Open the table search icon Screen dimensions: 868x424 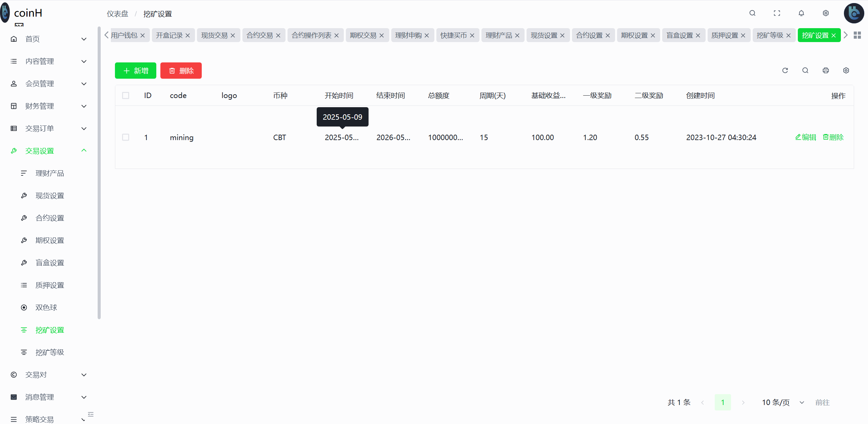click(806, 70)
